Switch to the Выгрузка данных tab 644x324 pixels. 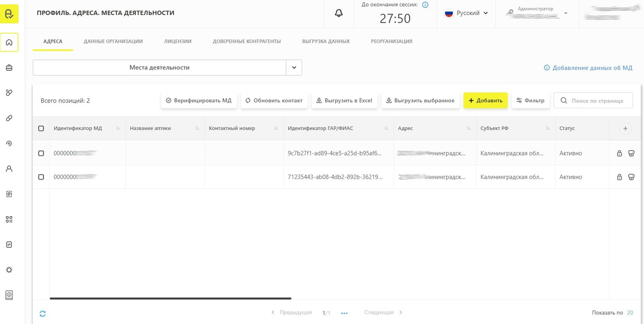(326, 41)
